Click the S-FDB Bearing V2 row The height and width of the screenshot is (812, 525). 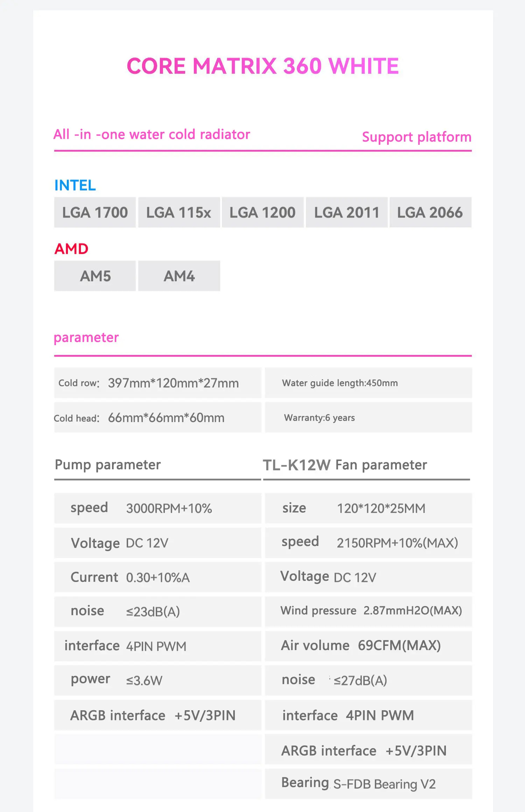tap(368, 784)
